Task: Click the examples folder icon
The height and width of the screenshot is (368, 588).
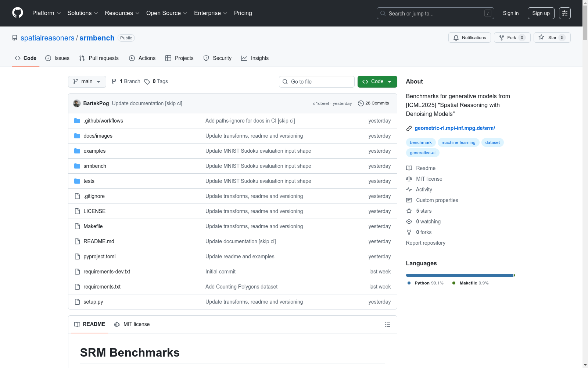Action: pos(77,151)
